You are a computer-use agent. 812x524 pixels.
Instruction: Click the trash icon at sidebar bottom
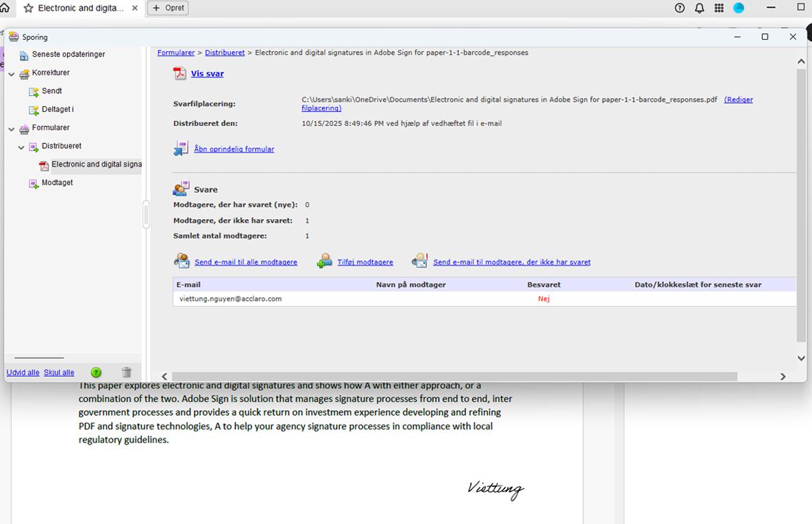point(127,372)
